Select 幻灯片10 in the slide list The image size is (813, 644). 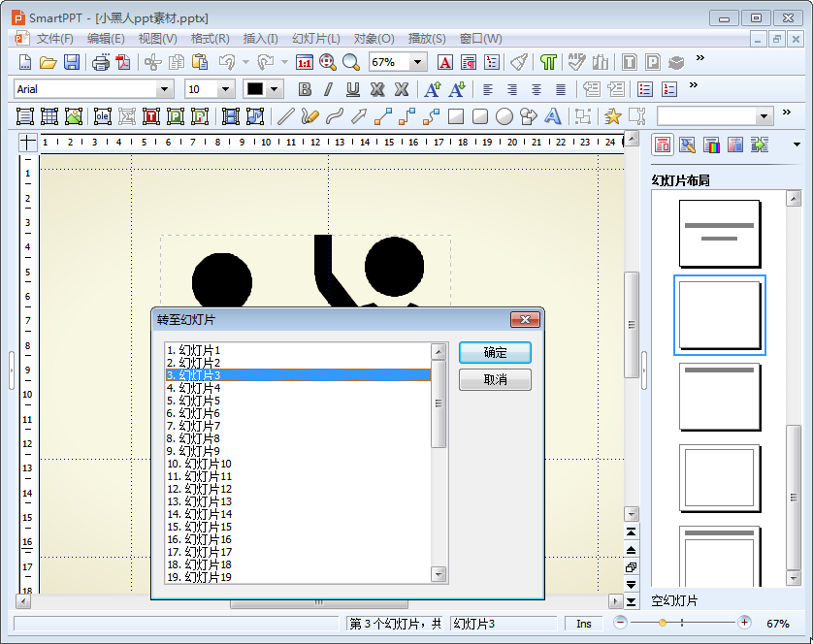pyautogui.click(x=200, y=464)
